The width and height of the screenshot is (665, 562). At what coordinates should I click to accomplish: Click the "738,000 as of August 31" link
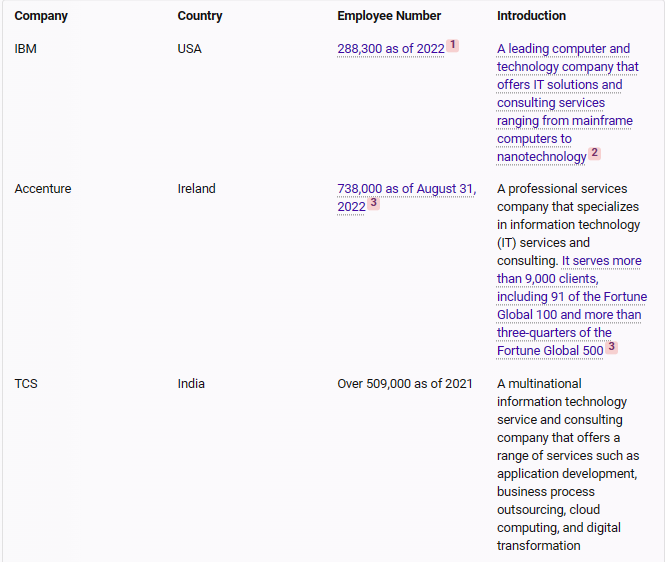tap(406, 189)
